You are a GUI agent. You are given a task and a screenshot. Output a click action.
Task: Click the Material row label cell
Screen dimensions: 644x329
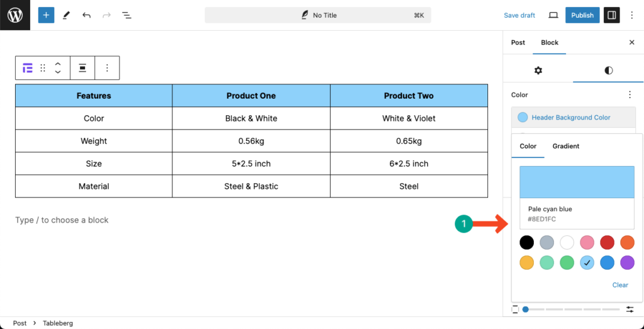pyautogui.click(x=94, y=186)
